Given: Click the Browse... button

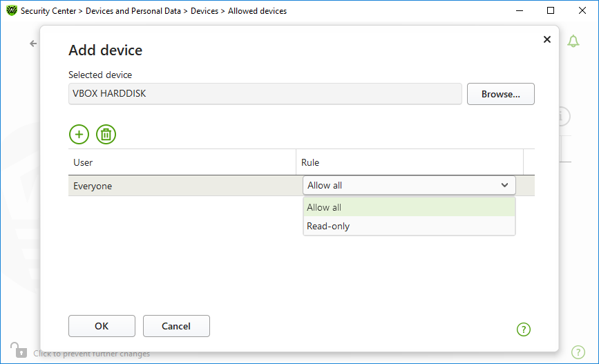Looking at the screenshot, I should [x=500, y=94].
